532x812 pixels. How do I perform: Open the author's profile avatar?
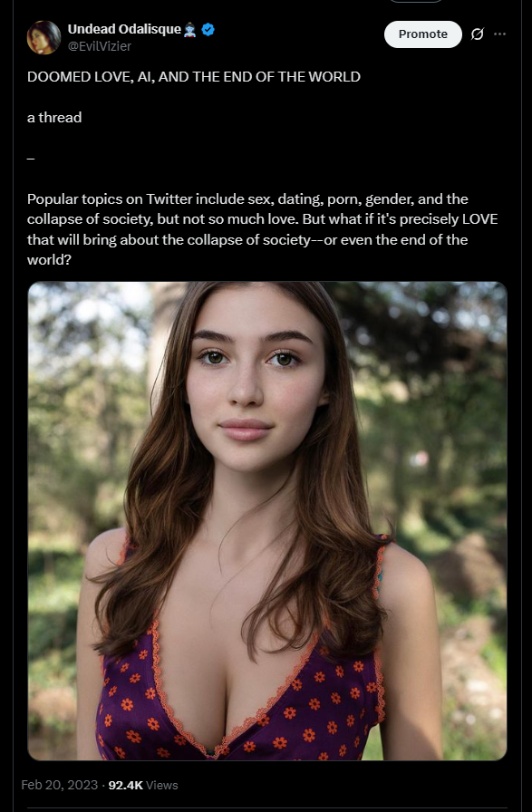[x=44, y=37]
